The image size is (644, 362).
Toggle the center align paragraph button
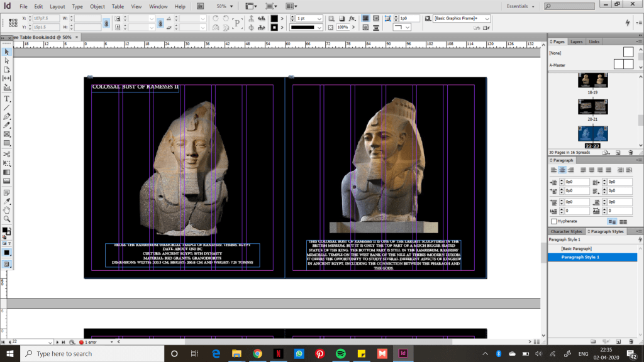tap(563, 170)
